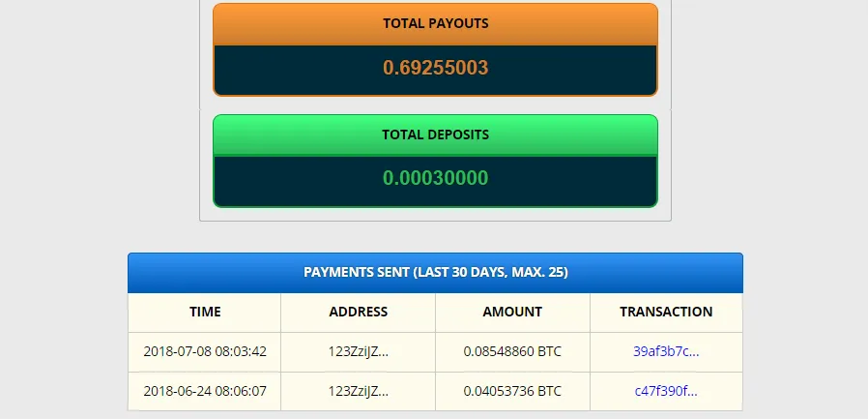Select the TOTAL DEPOSITS header
This screenshot has height=419, width=868.
click(436, 135)
